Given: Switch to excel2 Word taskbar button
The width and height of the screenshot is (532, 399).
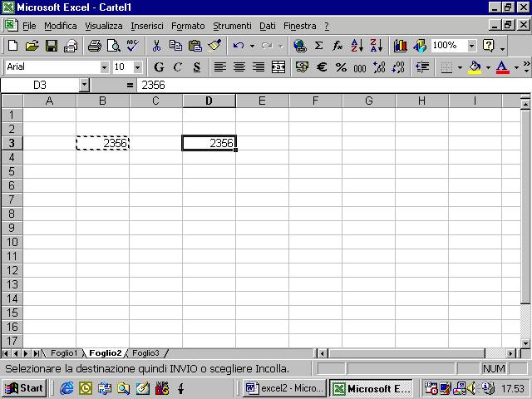Looking at the screenshot, I should [284, 388].
